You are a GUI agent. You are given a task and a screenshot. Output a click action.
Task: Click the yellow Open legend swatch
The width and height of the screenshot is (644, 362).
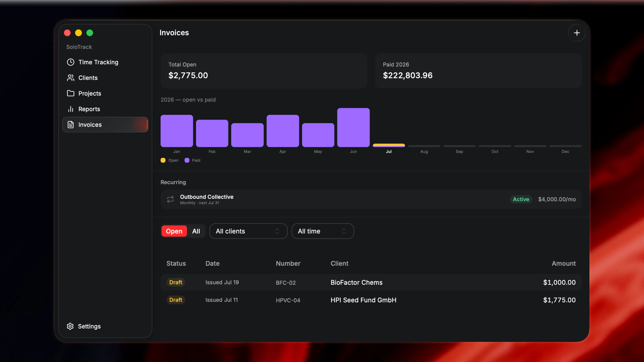point(163,160)
